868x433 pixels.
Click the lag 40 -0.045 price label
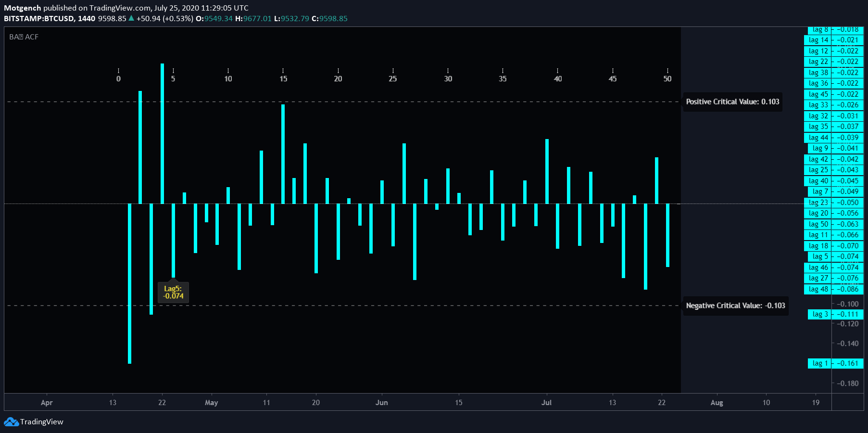834,181
